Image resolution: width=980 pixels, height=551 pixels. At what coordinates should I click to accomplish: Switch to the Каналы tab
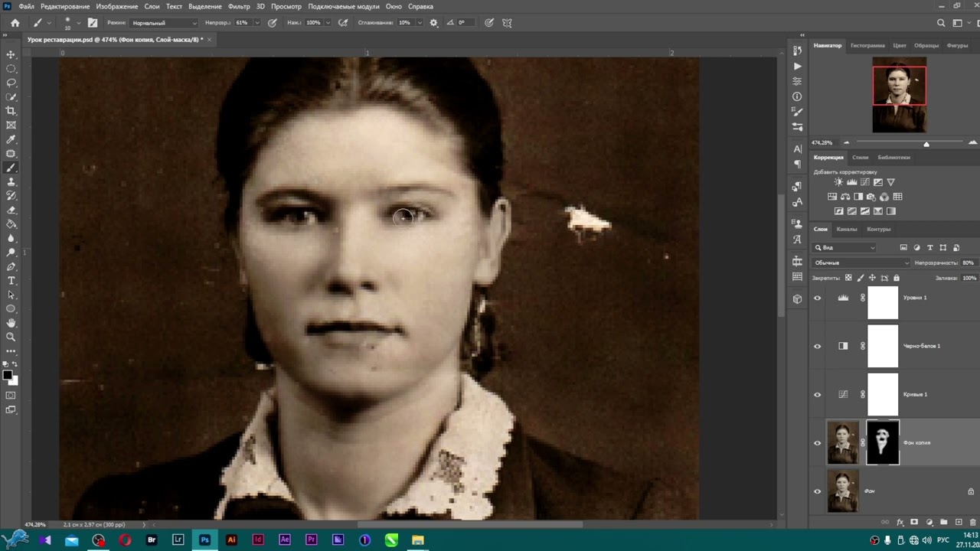847,229
